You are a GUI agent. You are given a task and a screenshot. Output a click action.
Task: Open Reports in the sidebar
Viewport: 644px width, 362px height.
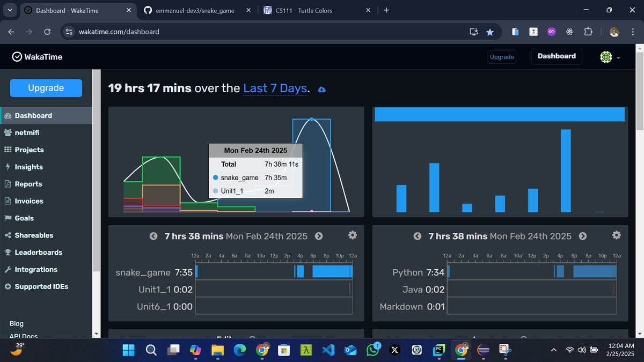28,184
